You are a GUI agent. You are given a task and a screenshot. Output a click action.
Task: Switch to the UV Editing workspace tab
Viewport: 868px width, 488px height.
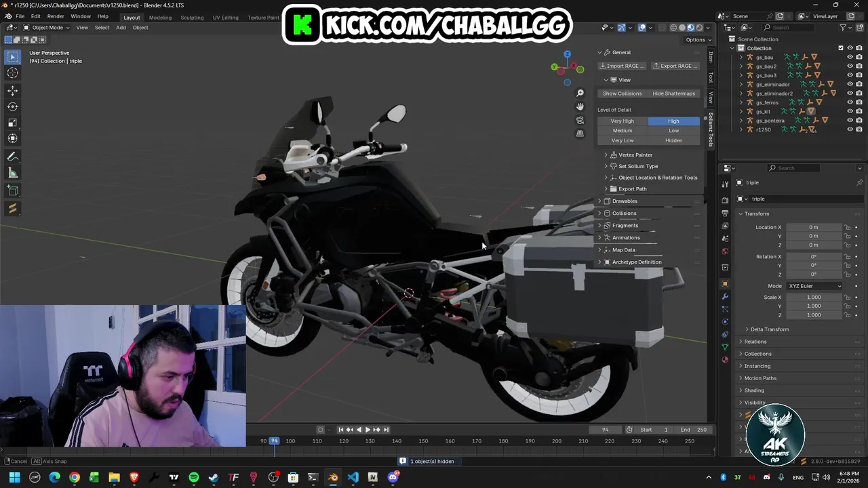pos(225,18)
